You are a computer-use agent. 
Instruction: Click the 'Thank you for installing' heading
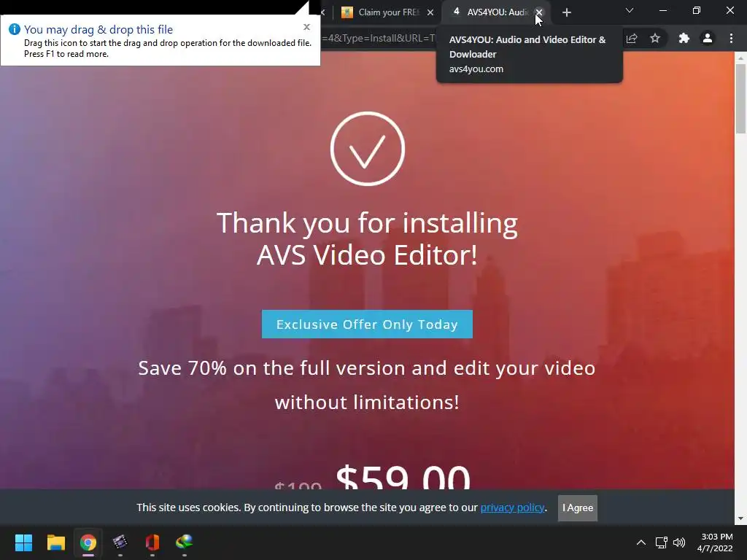point(367,238)
